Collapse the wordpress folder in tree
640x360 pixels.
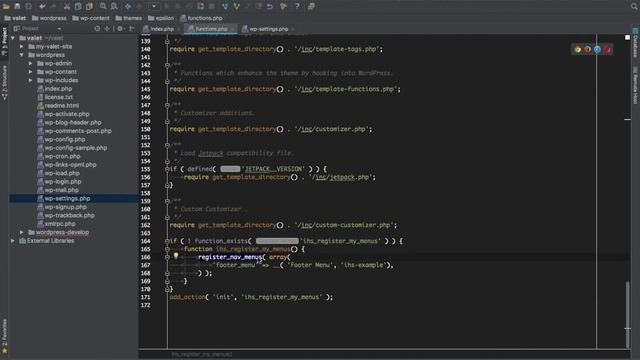pos(22,55)
